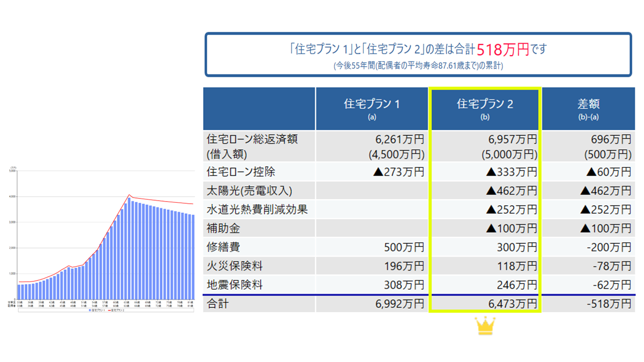Click the 6,473万円 total for plan 2
Viewport: 644px width, 362px height.
[512, 304]
